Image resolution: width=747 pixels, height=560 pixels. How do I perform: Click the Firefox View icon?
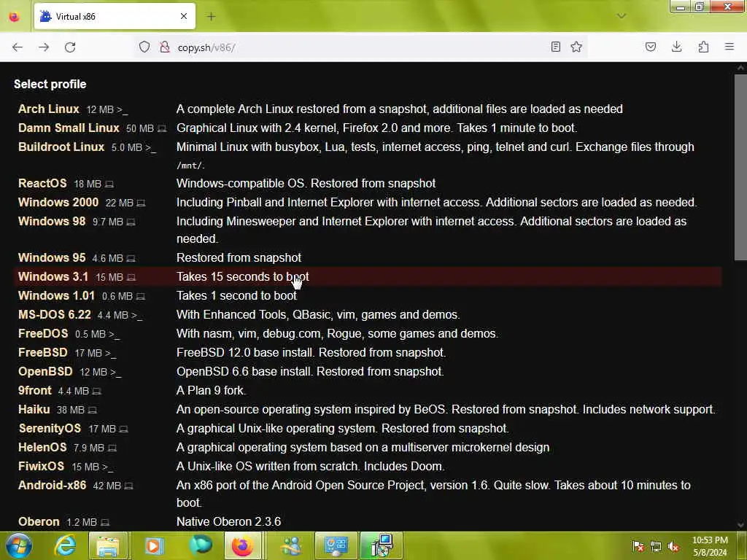point(15,17)
